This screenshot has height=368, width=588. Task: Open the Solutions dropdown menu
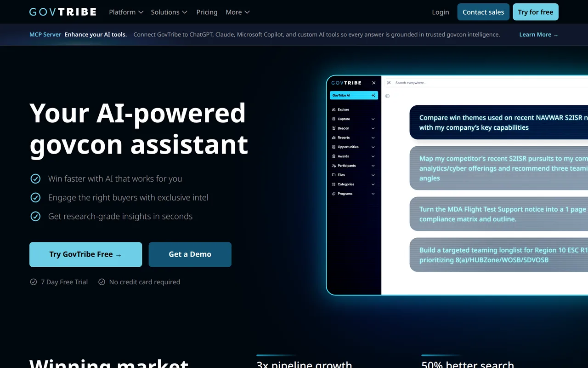click(169, 12)
